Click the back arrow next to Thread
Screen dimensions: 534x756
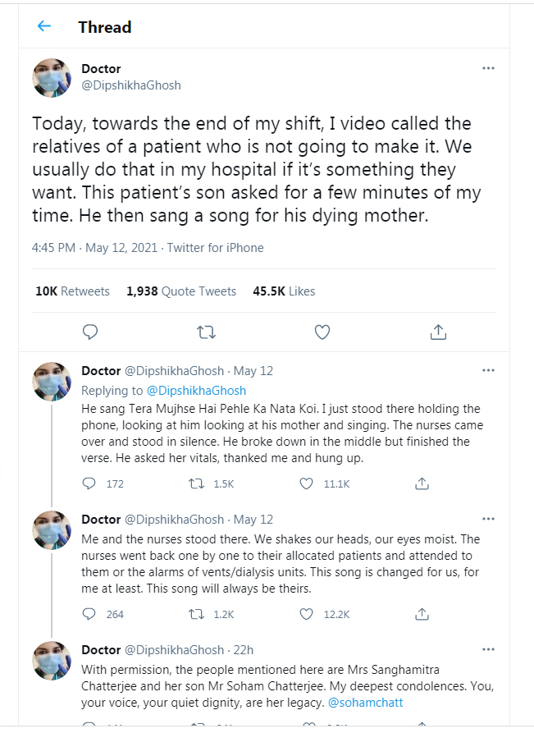pyautogui.click(x=44, y=26)
